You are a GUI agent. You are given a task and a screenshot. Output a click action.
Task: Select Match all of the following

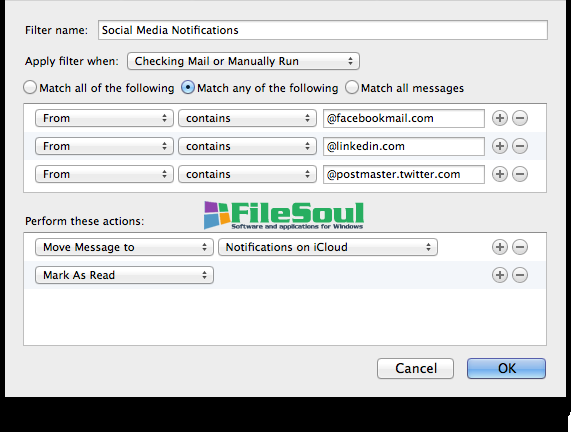[x=30, y=88]
